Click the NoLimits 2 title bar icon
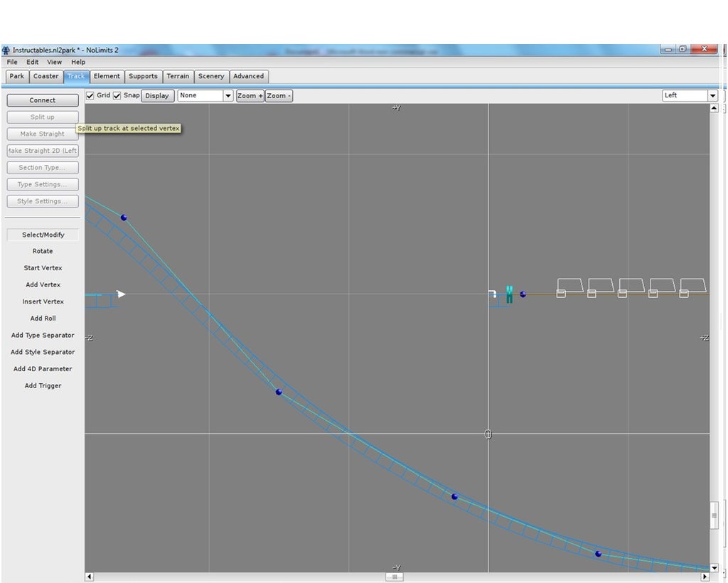The height and width of the screenshot is (583, 728). click(6, 50)
